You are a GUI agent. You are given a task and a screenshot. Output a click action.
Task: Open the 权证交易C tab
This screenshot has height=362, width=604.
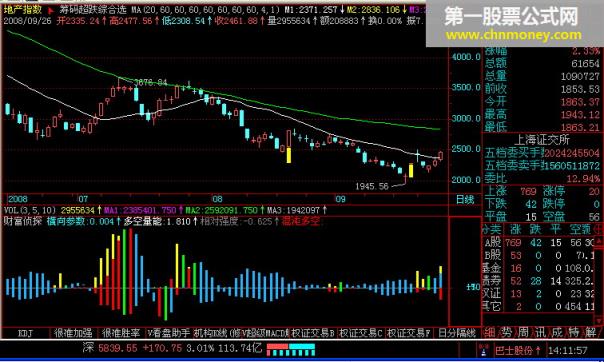[361, 333]
